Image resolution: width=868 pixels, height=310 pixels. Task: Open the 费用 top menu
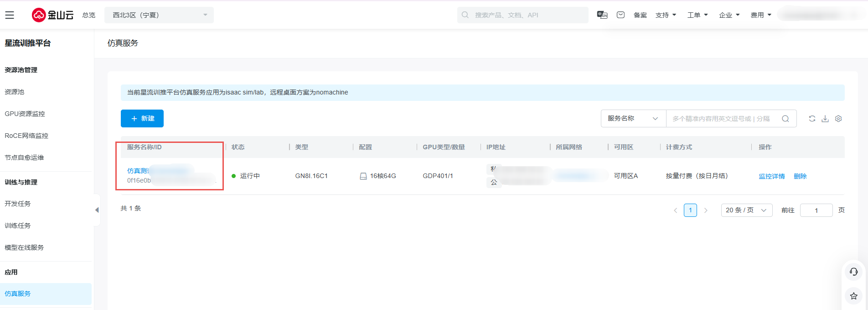(761, 15)
